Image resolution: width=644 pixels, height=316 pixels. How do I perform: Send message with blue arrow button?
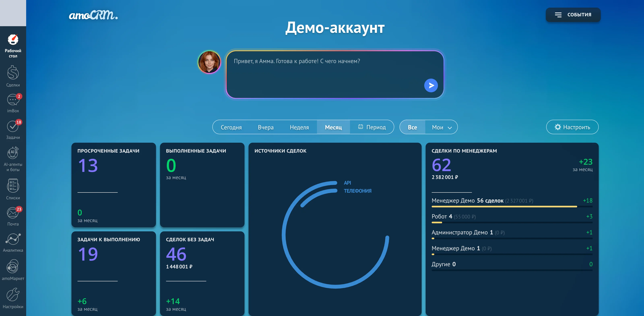pyautogui.click(x=431, y=86)
